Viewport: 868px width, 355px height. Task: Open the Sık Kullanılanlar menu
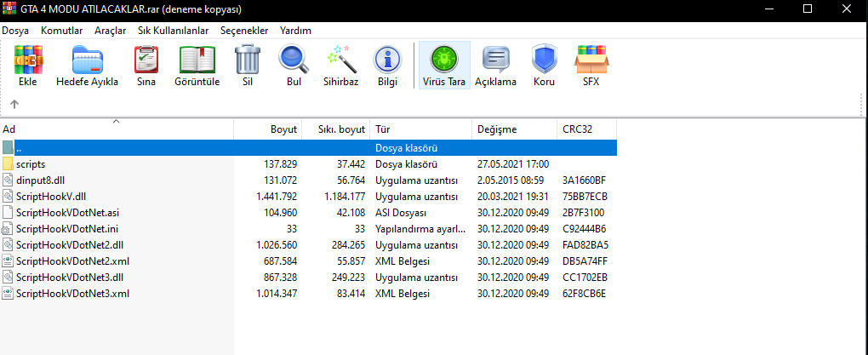(x=174, y=31)
